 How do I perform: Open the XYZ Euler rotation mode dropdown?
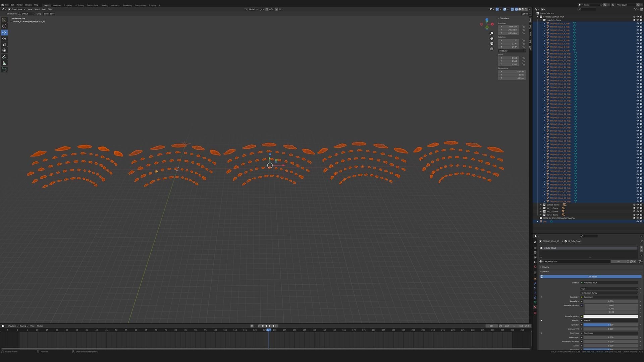click(x=512, y=51)
